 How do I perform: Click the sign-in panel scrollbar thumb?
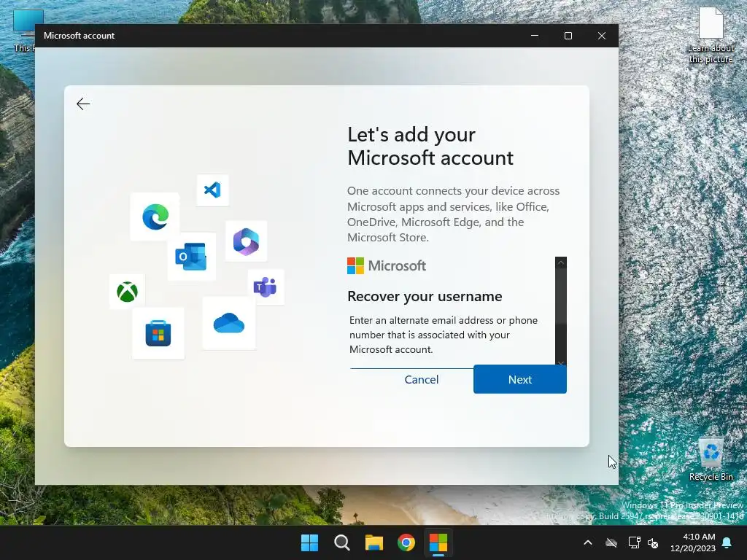pyautogui.click(x=561, y=296)
